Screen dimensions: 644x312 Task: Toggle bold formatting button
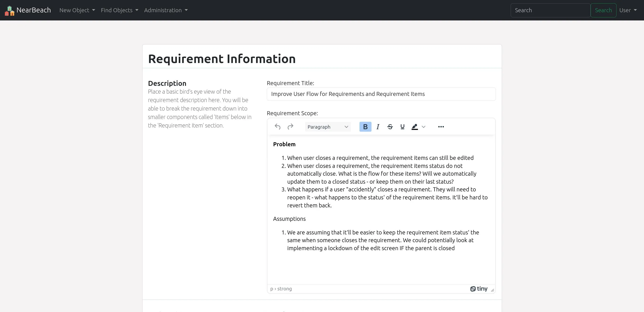[x=365, y=127]
